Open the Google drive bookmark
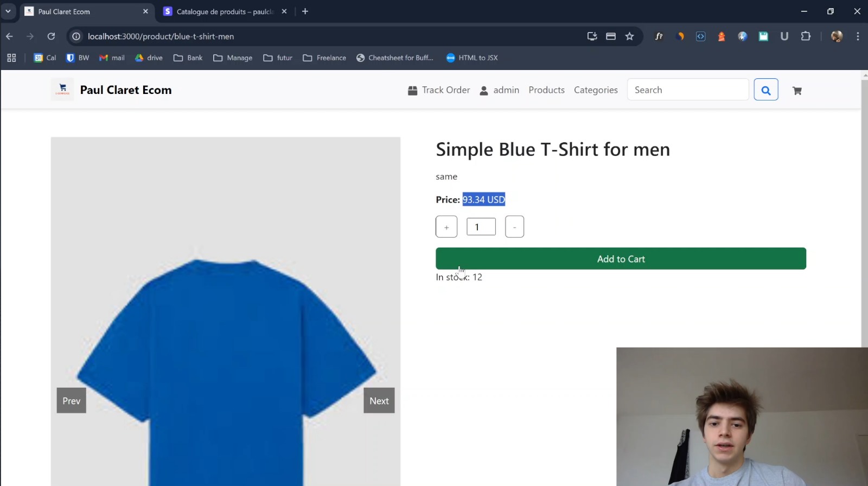Viewport: 868px width, 486px height. [x=149, y=58]
